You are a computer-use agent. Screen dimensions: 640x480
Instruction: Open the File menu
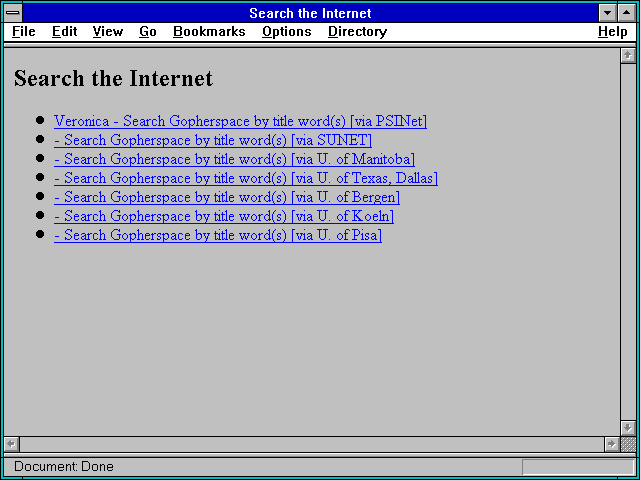point(24,32)
